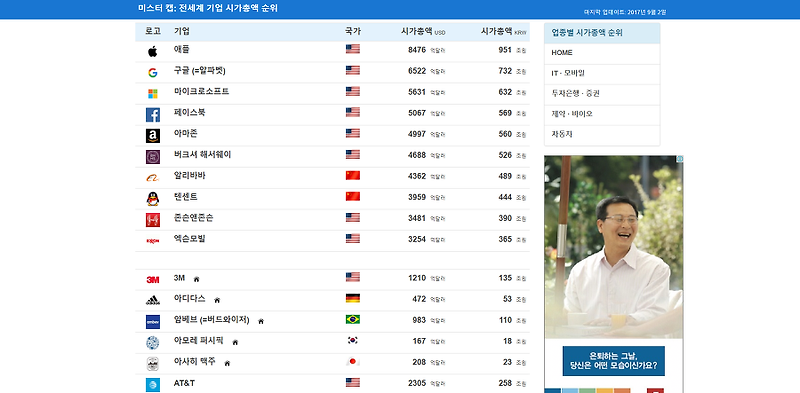
Task: Click the 로고 column header
Action: [x=153, y=31]
